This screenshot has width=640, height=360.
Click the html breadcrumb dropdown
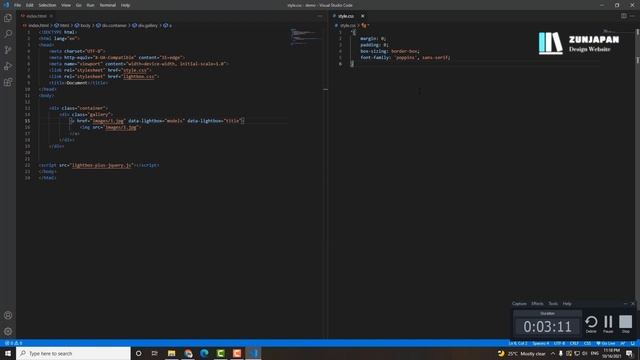point(62,25)
